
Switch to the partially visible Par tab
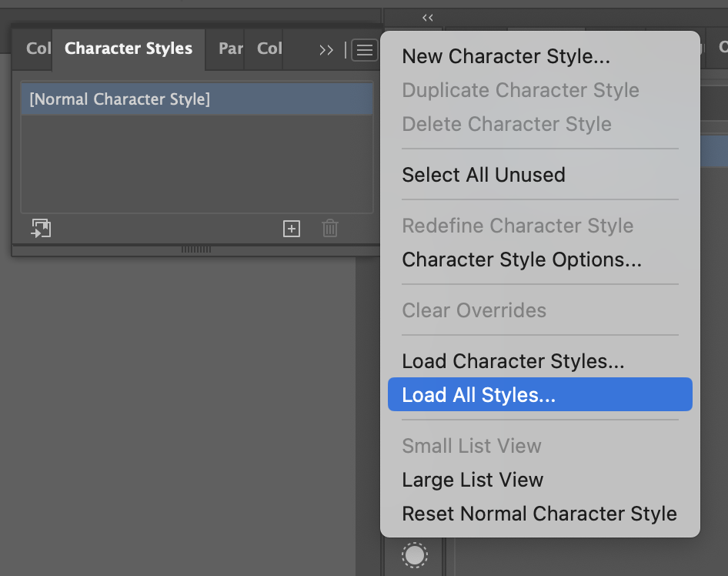(231, 49)
